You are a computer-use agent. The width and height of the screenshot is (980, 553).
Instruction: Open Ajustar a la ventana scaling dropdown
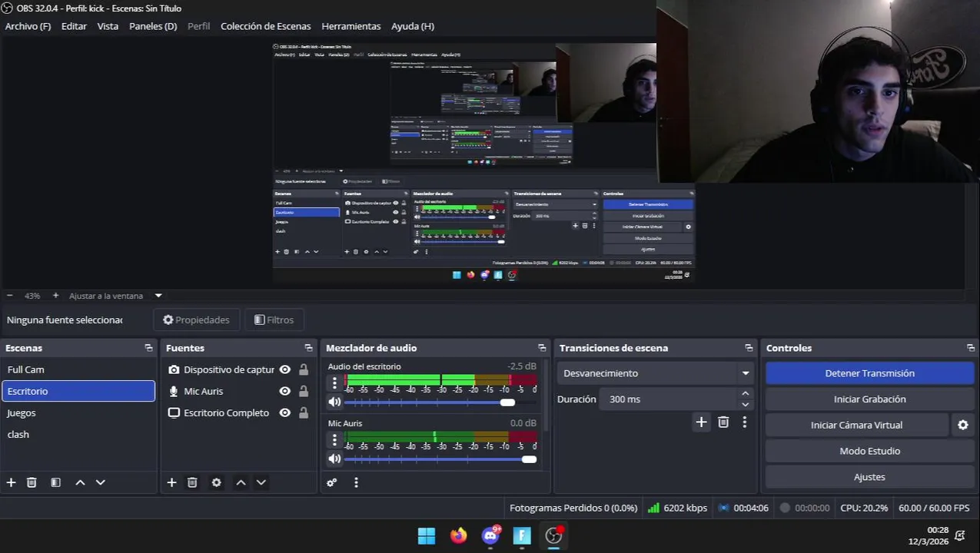tap(115, 296)
